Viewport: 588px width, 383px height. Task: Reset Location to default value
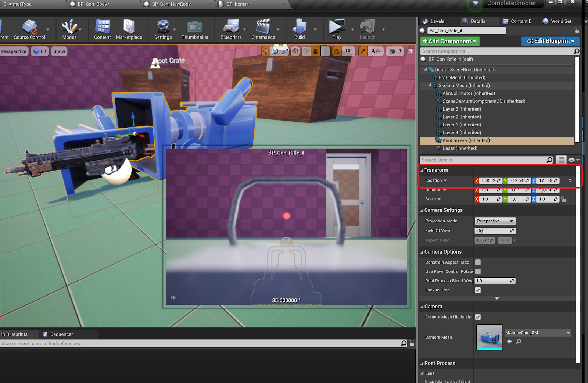(x=570, y=180)
